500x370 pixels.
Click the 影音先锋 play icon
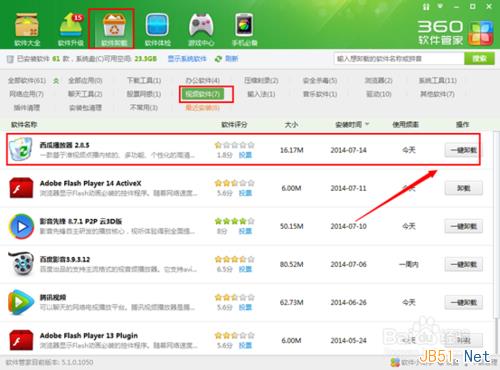(x=21, y=226)
